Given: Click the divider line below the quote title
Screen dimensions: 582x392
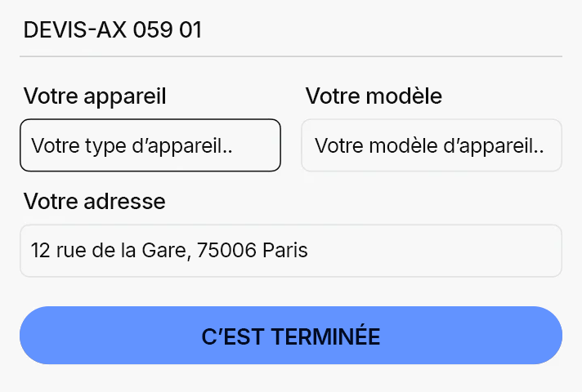Looking at the screenshot, I should pos(291,56).
